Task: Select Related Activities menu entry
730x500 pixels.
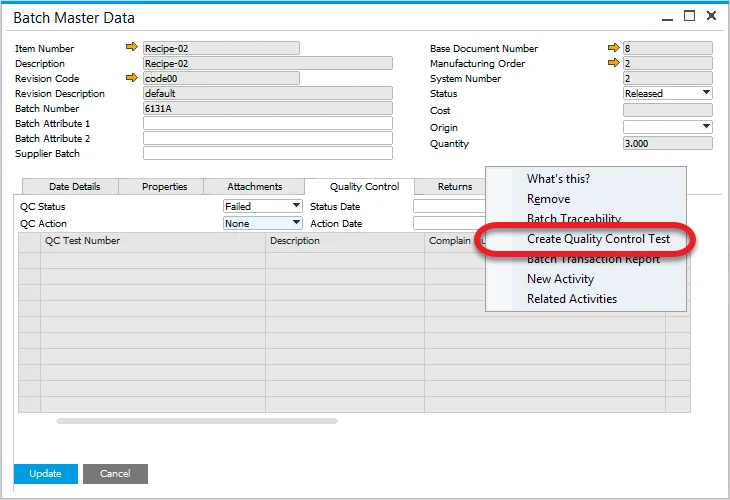Action: tap(571, 299)
